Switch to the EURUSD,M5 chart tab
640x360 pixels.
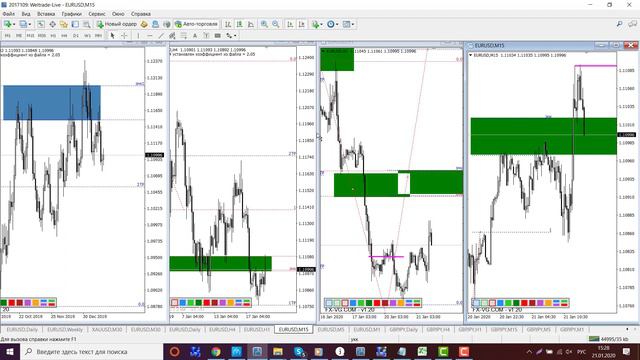pos(331,329)
